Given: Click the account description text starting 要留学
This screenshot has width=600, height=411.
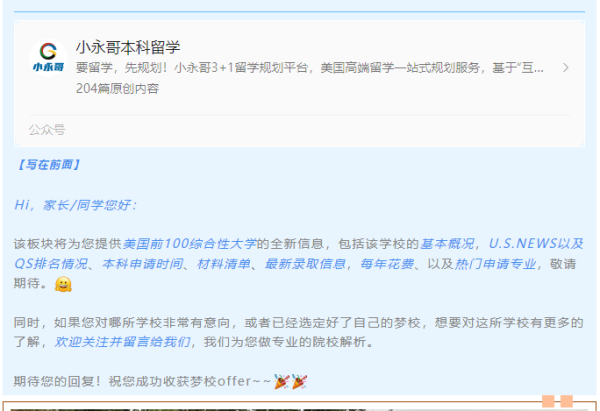Looking at the screenshot, I should [x=310, y=68].
